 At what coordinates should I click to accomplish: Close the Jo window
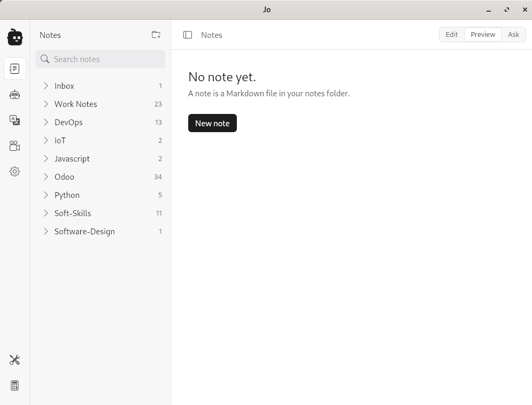coord(525,10)
